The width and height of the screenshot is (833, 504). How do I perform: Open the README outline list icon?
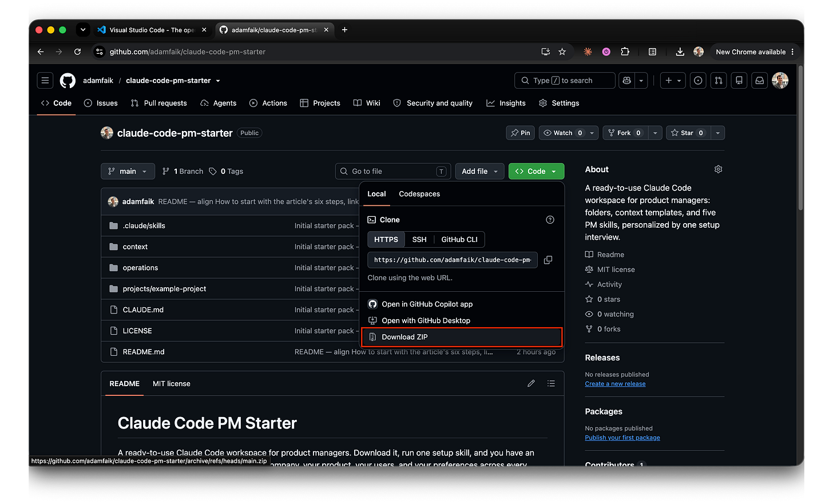tap(551, 383)
